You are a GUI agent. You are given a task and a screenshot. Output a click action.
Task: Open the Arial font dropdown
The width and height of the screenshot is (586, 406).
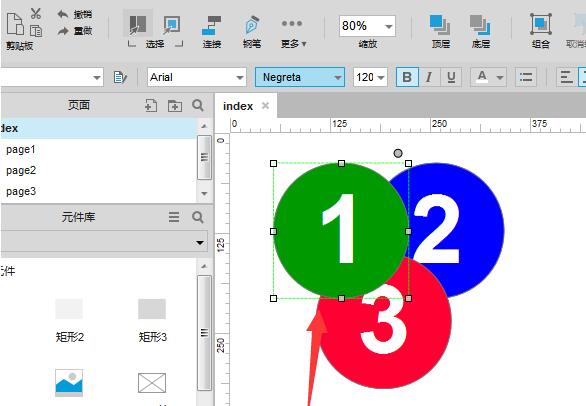tap(197, 77)
